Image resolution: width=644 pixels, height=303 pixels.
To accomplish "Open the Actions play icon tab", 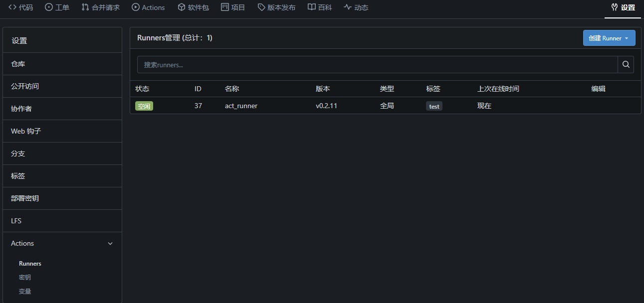I will 136,7.
